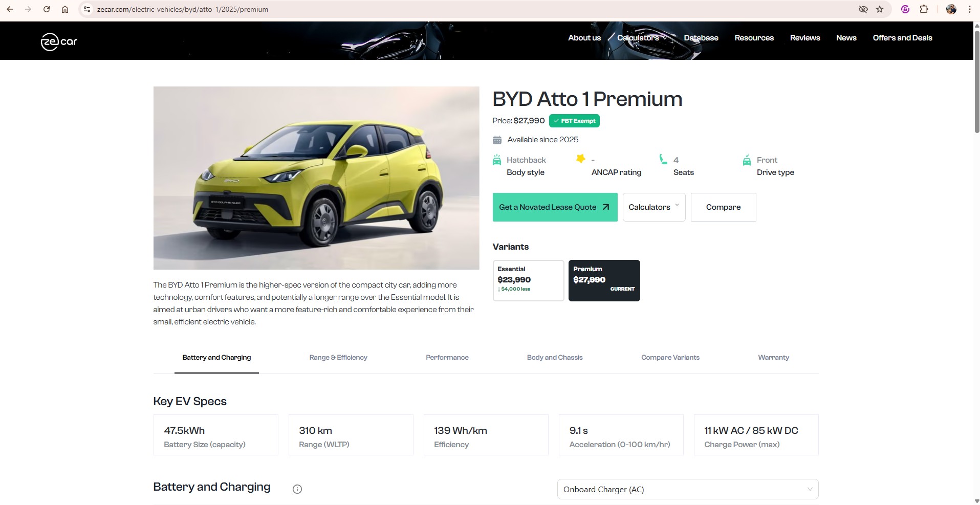This screenshot has height=505, width=980.
Task: Open the browser extensions puzzle icon
Action: pos(924,9)
